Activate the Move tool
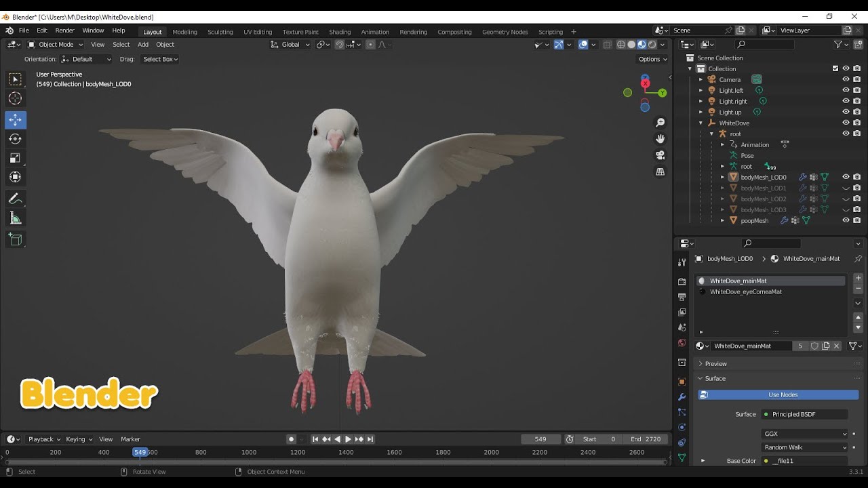This screenshot has width=868, height=488. (15, 120)
